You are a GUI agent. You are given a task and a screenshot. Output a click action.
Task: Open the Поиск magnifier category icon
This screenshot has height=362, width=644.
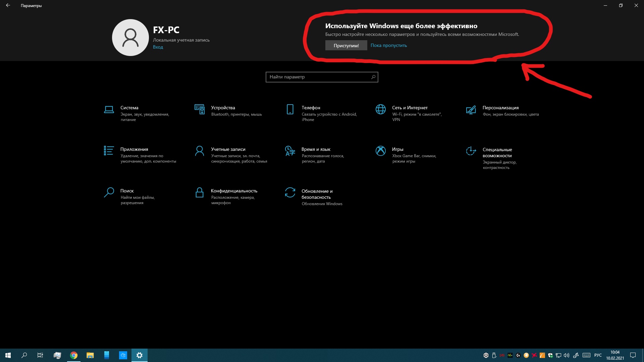click(x=109, y=192)
